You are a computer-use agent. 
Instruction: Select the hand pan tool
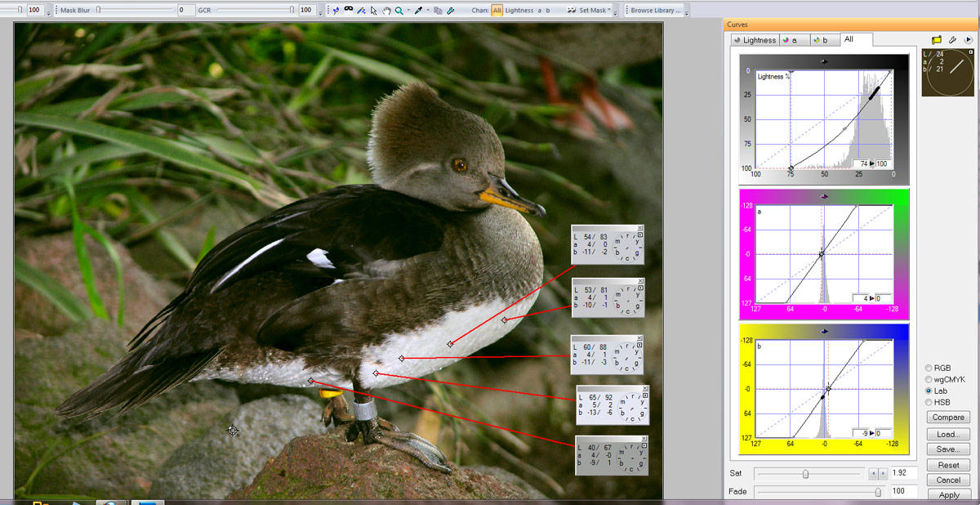[x=386, y=11]
